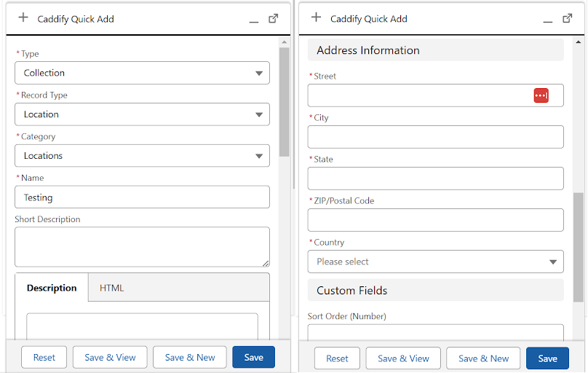
Task: Click the red password manager icon in Street field
Action: pos(541,95)
